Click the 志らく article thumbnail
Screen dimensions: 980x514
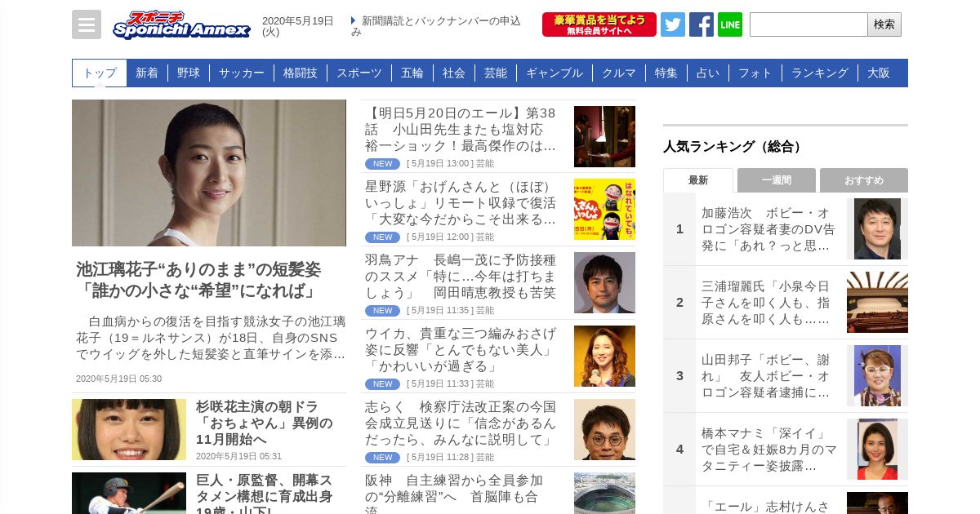tap(604, 429)
